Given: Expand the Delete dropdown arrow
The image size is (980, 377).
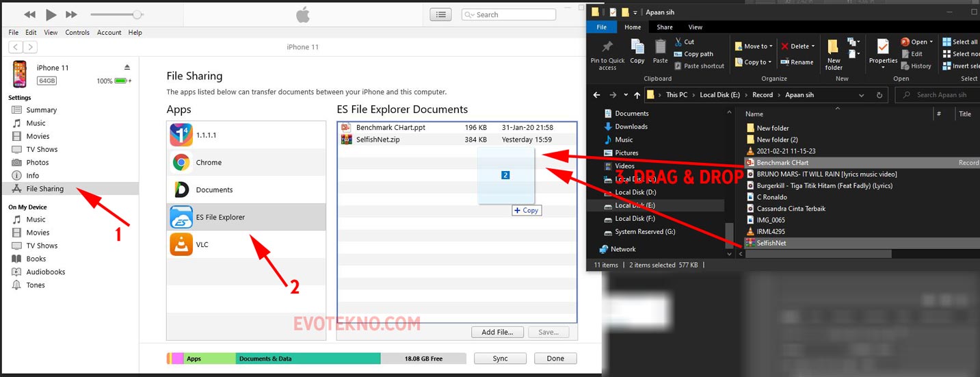Looking at the screenshot, I should pyautogui.click(x=812, y=47).
